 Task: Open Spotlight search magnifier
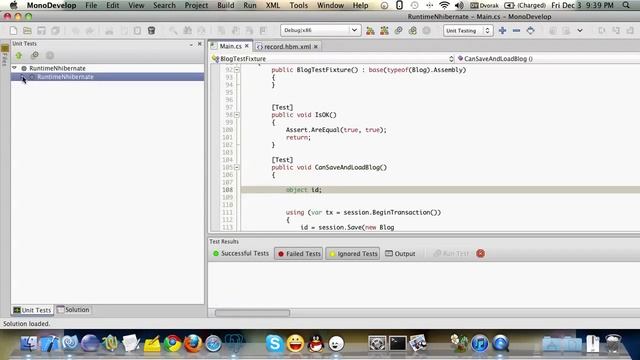point(626,5)
